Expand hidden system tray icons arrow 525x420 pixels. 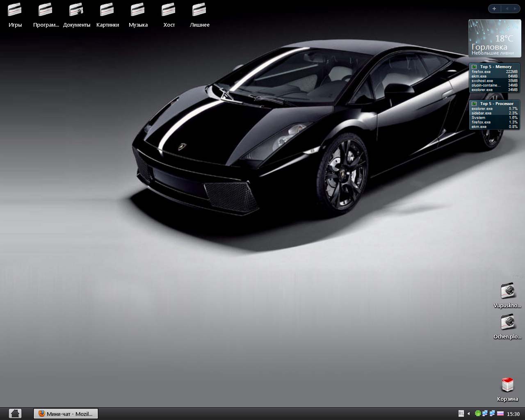point(469,413)
